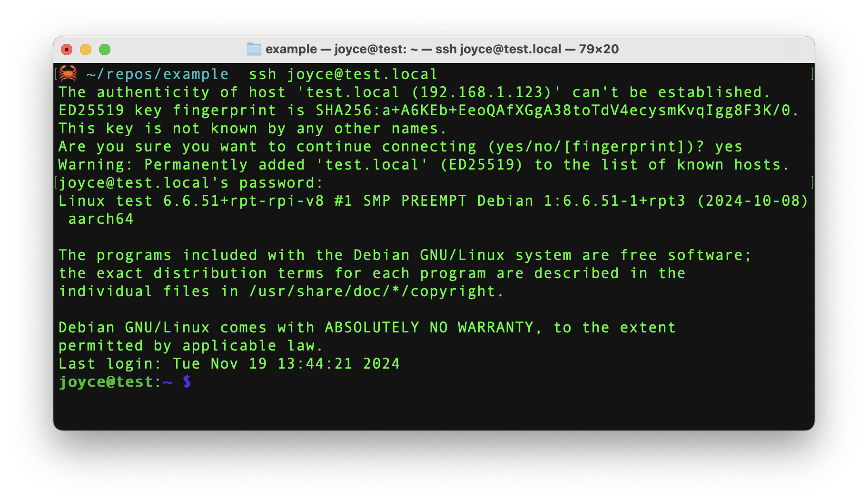Click the right bracket mark on the ssh command line

pyautogui.click(x=811, y=74)
